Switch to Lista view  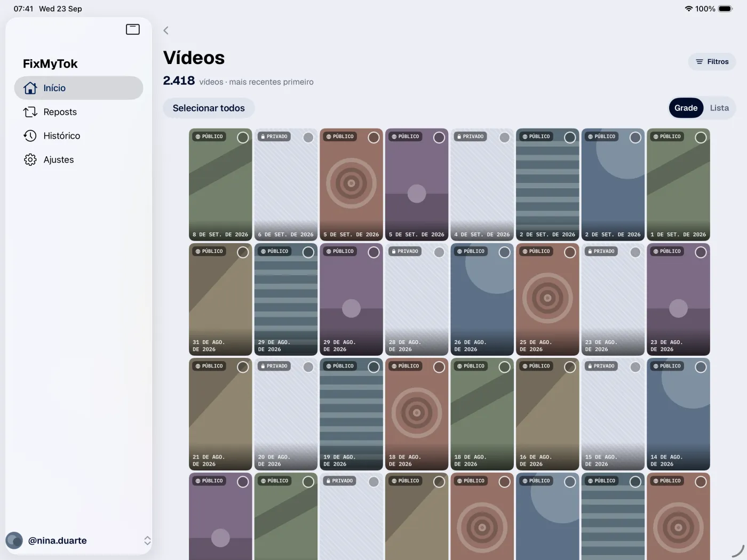(x=719, y=108)
